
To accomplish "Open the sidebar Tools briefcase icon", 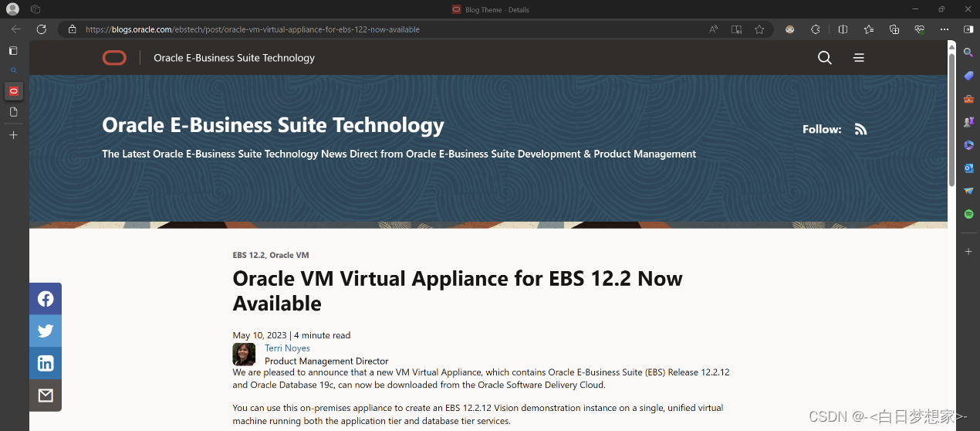I will [x=968, y=99].
